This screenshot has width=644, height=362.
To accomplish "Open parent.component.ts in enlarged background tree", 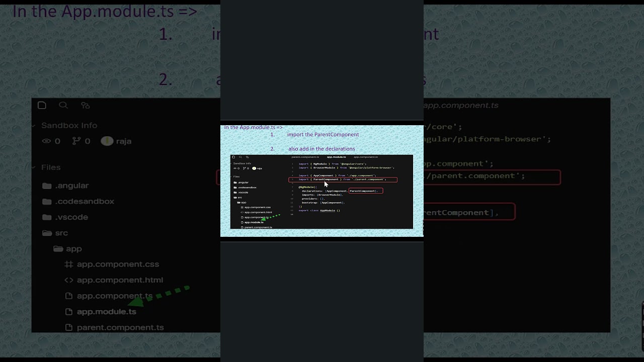I will 115,327.
